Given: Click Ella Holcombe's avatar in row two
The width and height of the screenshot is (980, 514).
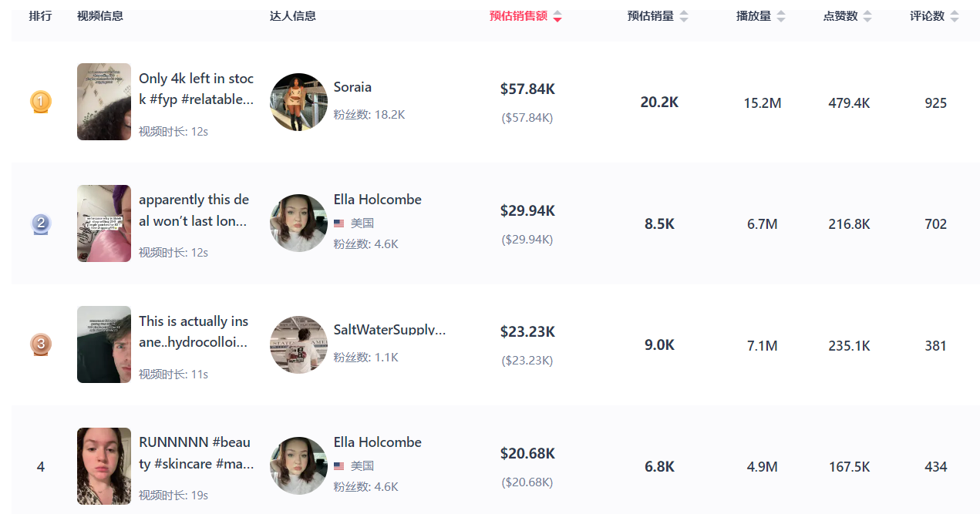Looking at the screenshot, I should [298, 223].
